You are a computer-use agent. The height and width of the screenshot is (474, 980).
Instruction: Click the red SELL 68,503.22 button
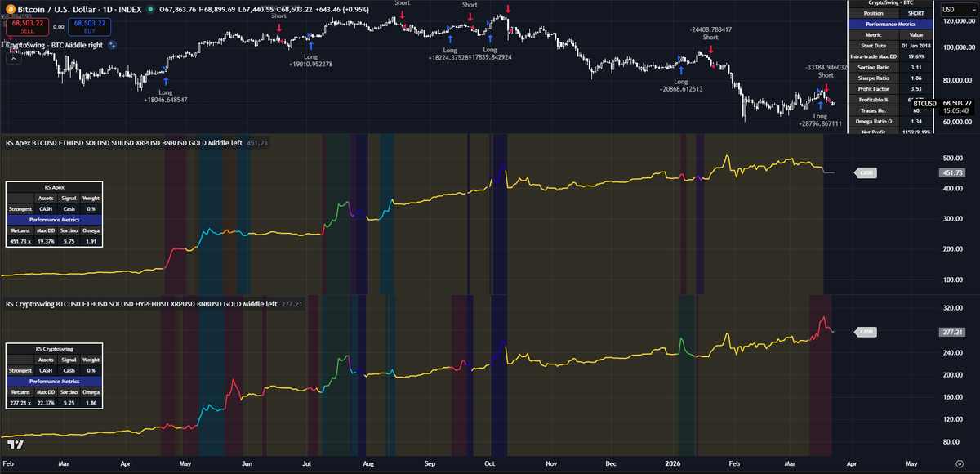coord(29,26)
